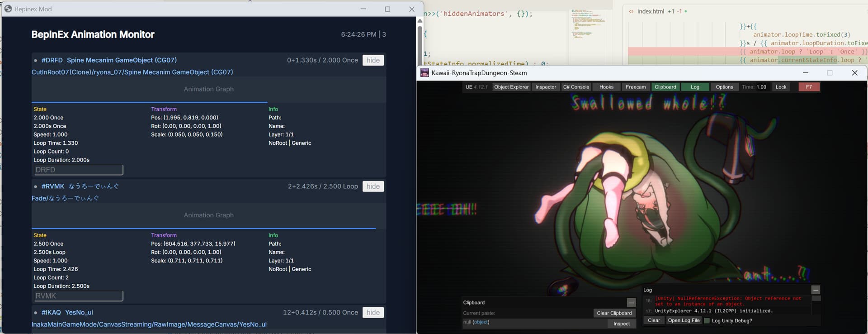Click the RVMK text input field
The width and height of the screenshot is (868, 334).
click(78, 296)
